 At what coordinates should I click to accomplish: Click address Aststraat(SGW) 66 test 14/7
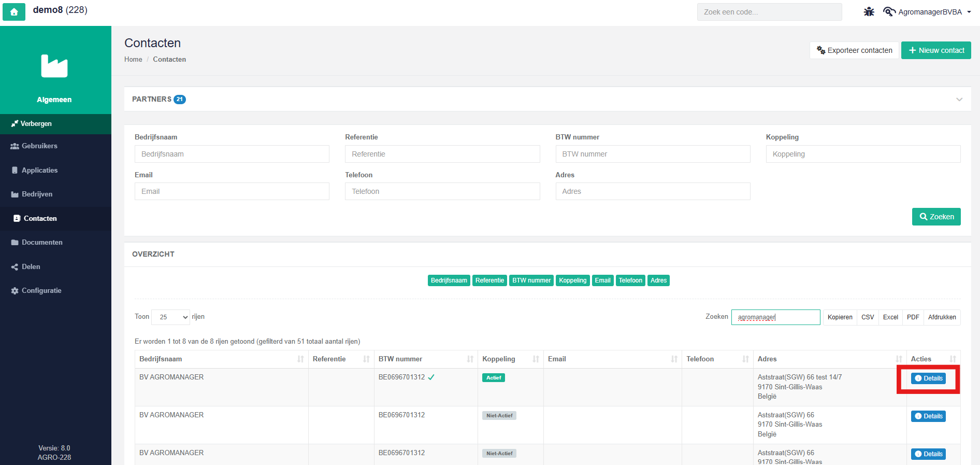[x=800, y=377]
